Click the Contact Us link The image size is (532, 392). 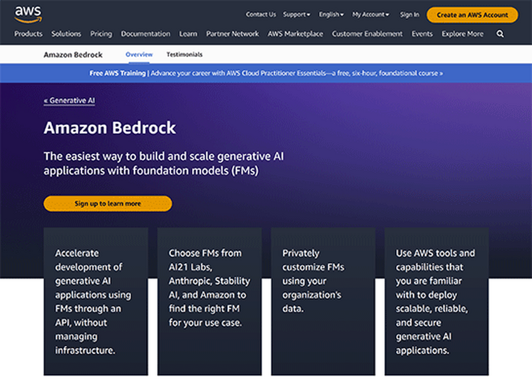tap(260, 14)
